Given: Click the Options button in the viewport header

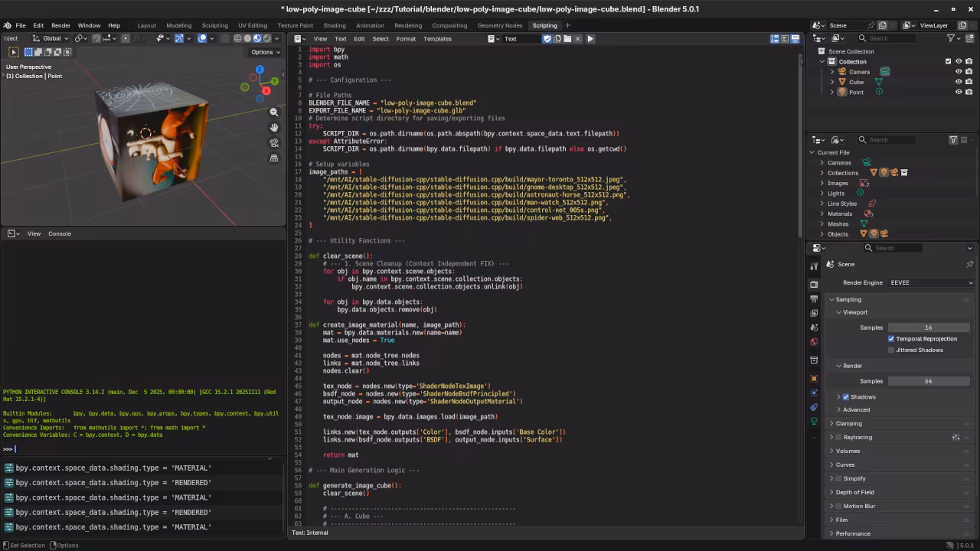Looking at the screenshot, I should point(263,52).
